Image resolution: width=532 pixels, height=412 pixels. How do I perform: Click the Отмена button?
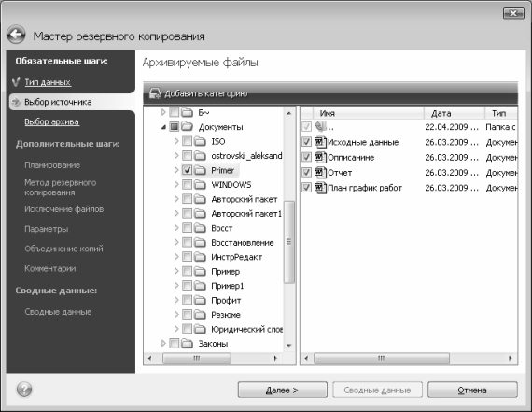[472, 390]
